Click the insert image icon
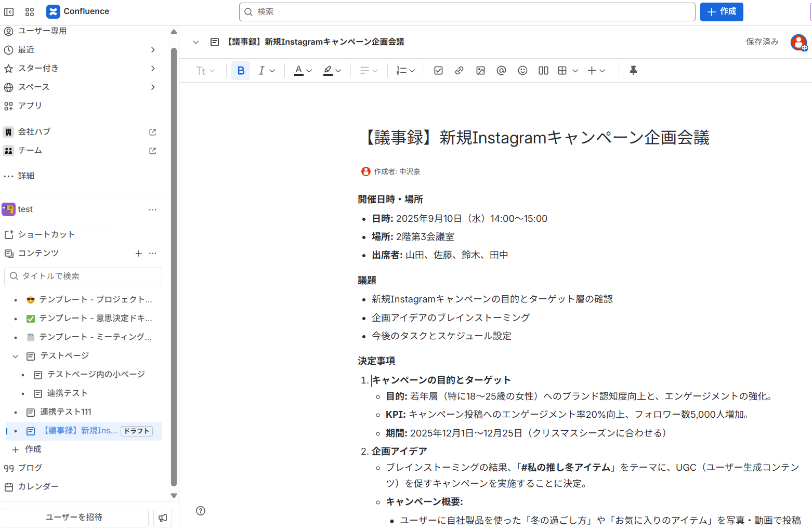The image size is (812, 530). [480, 71]
